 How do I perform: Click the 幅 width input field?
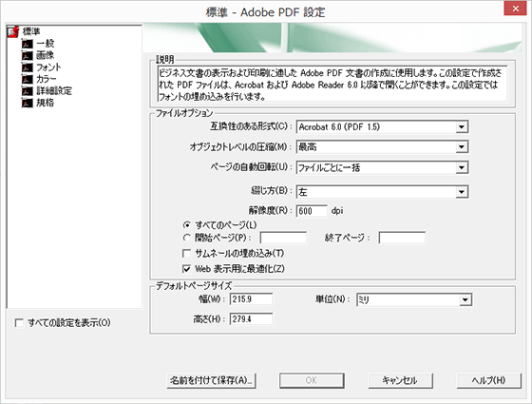pyautogui.click(x=251, y=299)
